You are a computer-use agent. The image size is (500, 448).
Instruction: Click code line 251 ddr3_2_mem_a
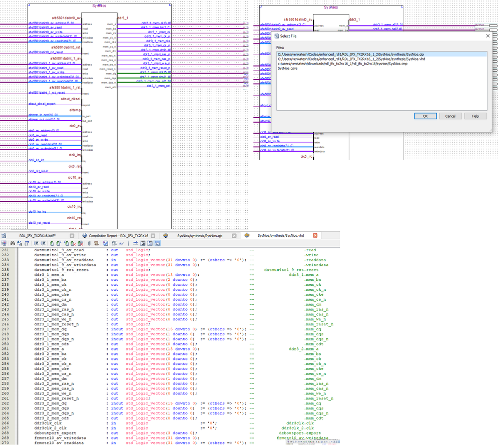pyautogui.click(x=49, y=349)
